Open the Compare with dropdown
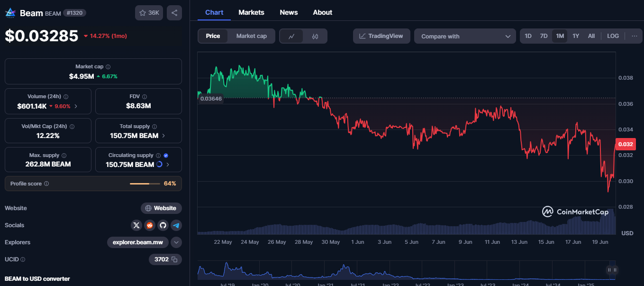 465,36
